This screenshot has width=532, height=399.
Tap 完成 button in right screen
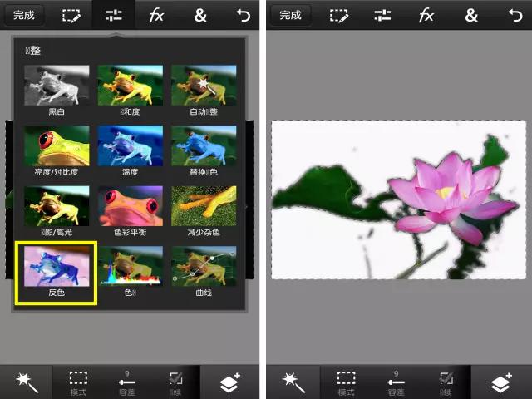pyautogui.click(x=290, y=15)
